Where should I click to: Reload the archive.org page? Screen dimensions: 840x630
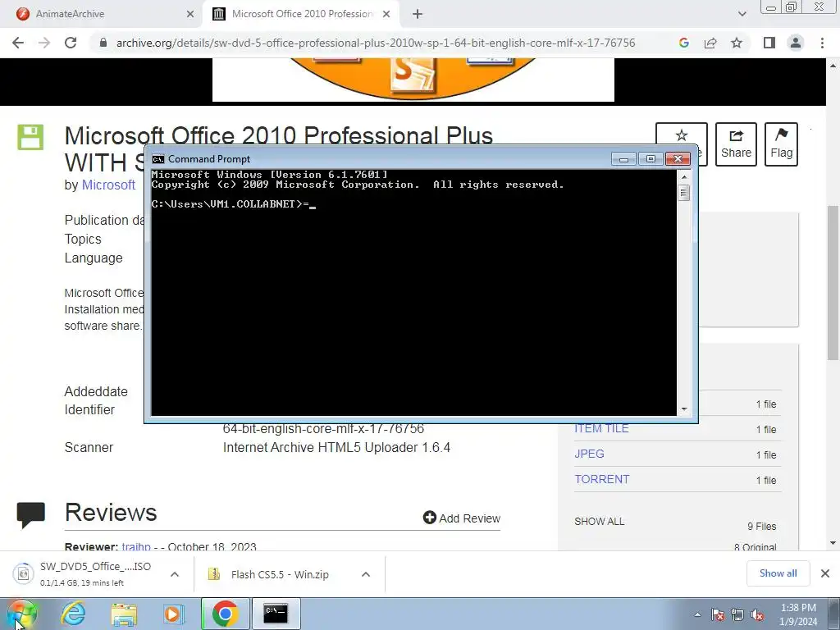point(71,43)
